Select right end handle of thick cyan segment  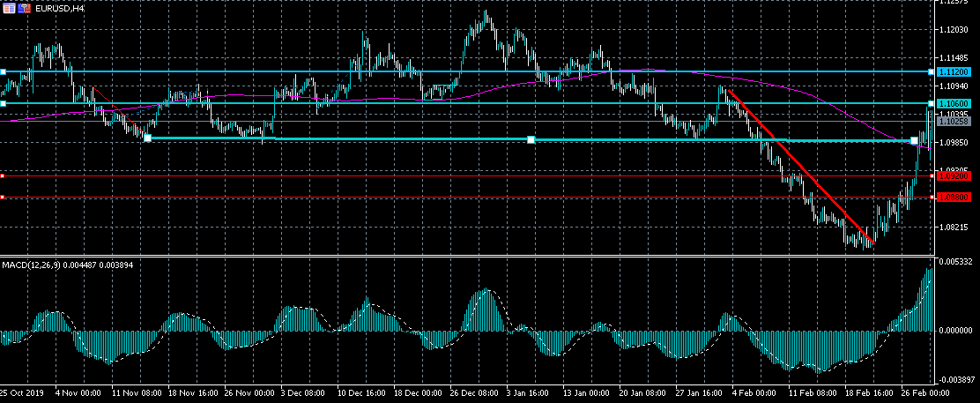[914, 141]
